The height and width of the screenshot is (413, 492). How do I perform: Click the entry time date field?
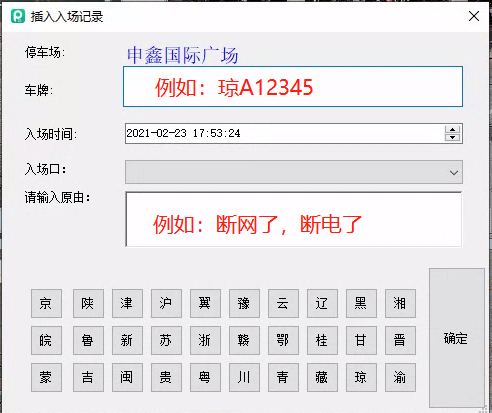[x=284, y=133]
